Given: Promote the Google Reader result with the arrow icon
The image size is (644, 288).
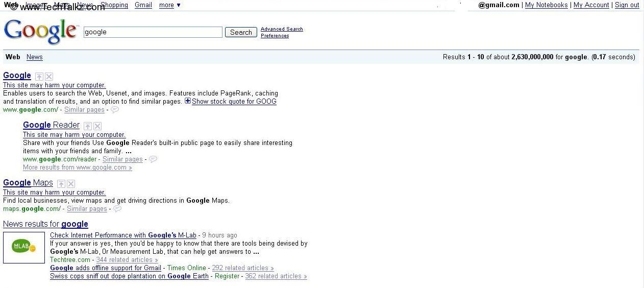Looking at the screenshot, I should [88, 126].
